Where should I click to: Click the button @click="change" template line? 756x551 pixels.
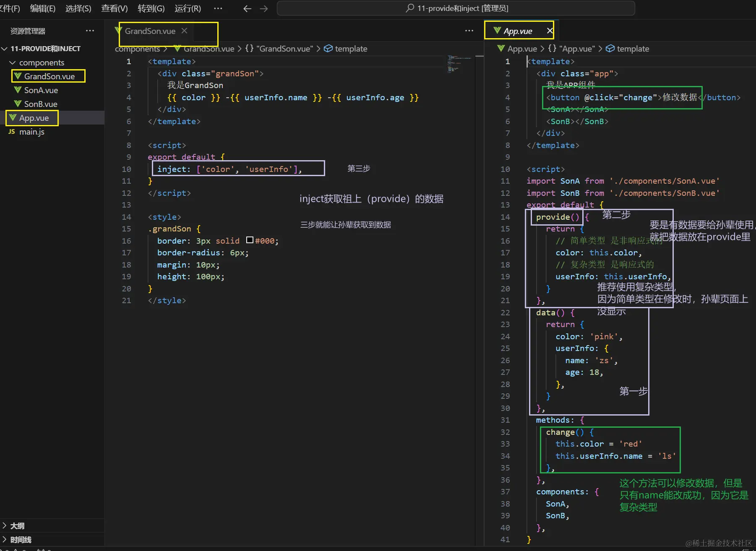point(643,98)
